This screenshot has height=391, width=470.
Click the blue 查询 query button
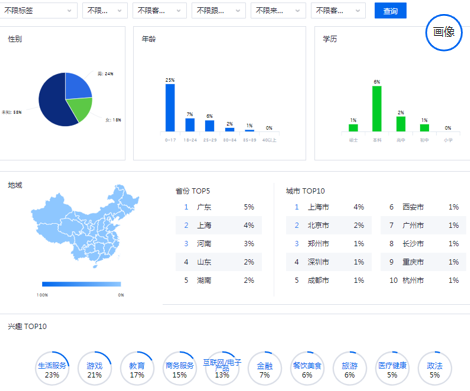390,11
